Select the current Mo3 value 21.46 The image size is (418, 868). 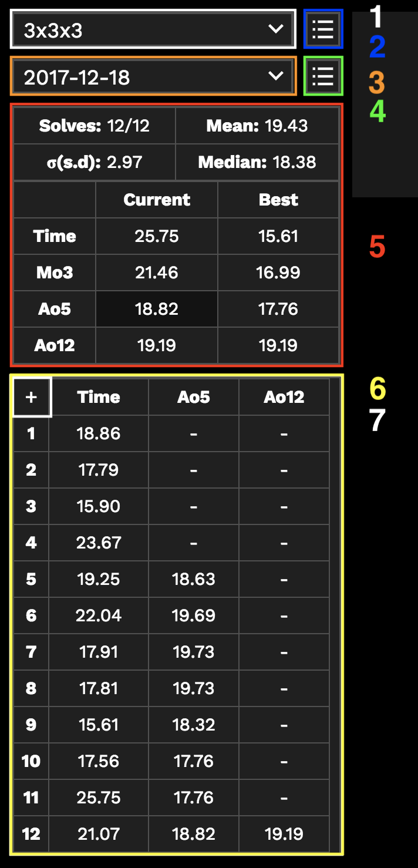(x=157, y=272)
